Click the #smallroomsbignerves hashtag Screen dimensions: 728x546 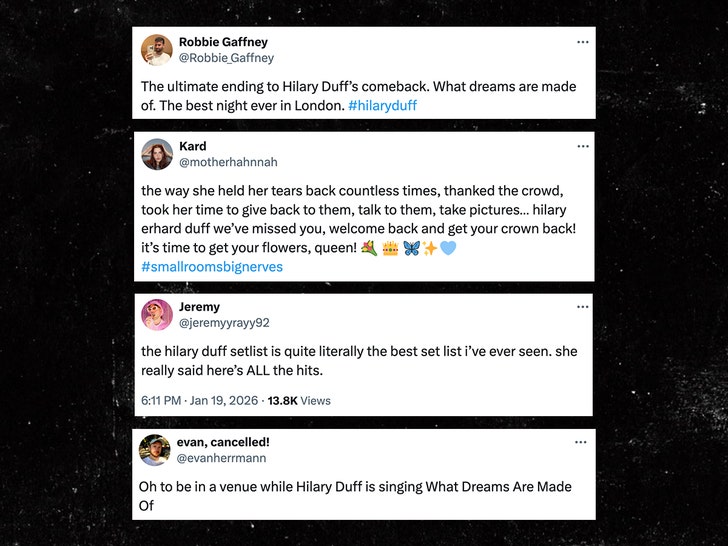point(211,267)
